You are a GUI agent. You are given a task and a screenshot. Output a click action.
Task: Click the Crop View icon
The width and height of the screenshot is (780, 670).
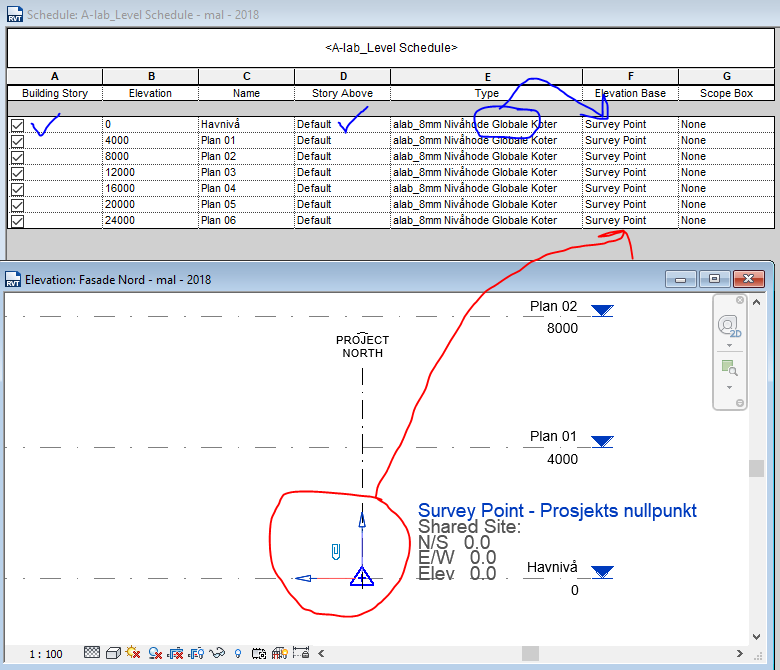177,653
